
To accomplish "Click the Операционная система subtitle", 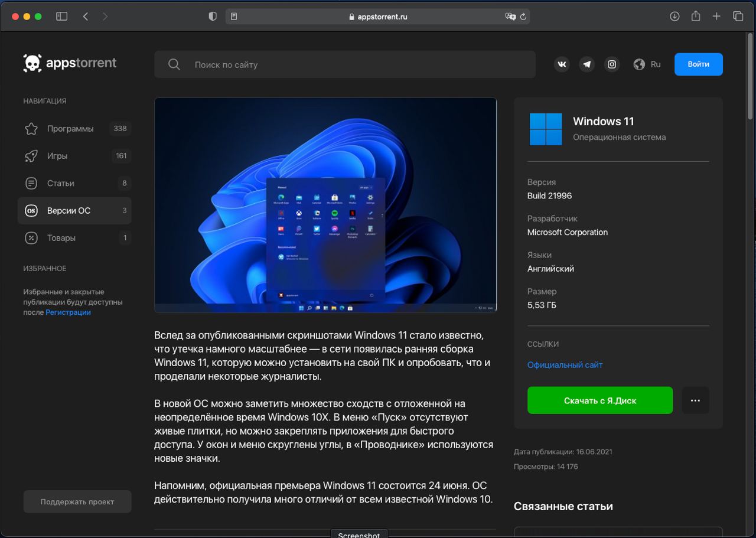I will coord(619,137).
